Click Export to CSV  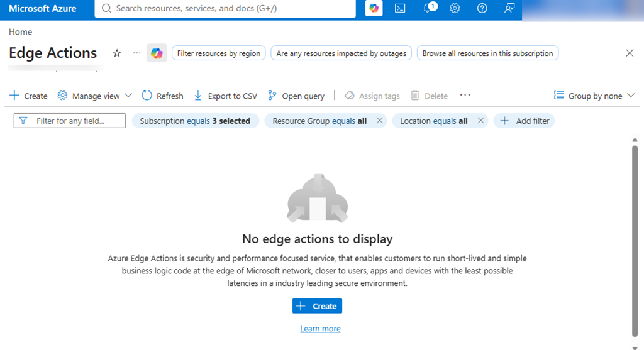coord(226,96)
